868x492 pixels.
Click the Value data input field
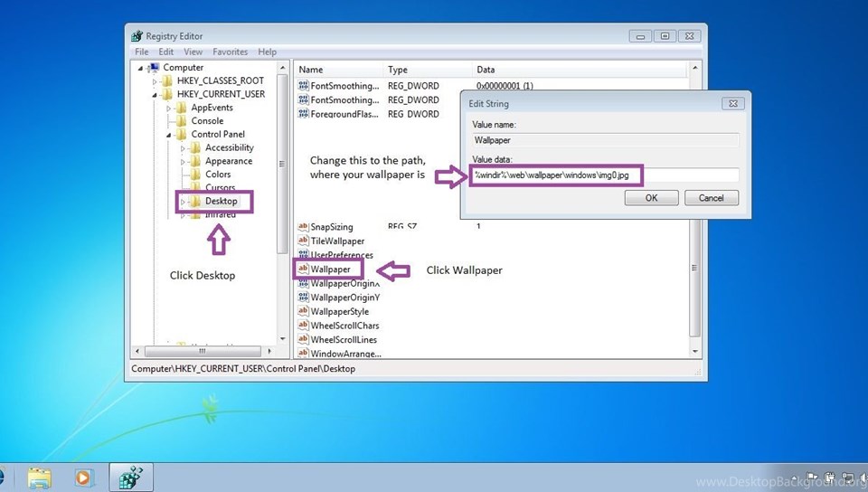tap(605, 175)
